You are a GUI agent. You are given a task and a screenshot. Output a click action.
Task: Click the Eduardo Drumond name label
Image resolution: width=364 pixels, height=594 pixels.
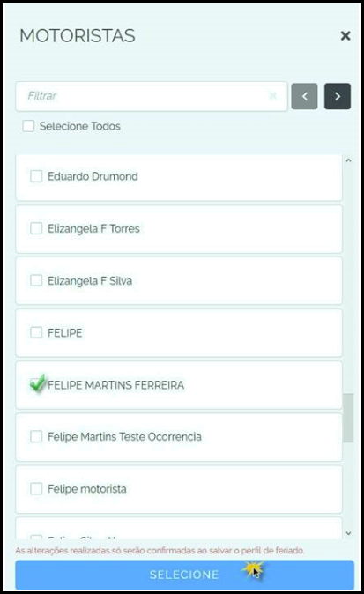pyautogui.click(x=93, y=176)
